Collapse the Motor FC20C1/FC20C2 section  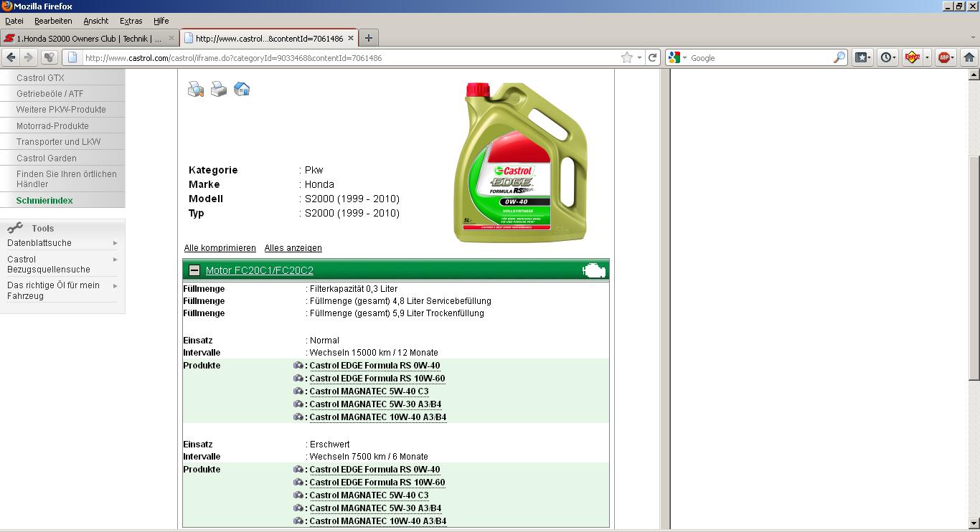pyautogui.click(x=194, y=270)
